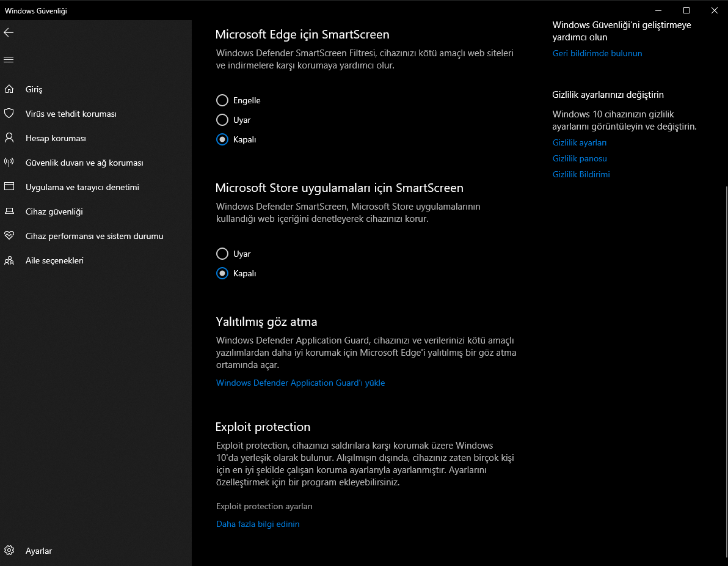Click the back arrow icon
Image resolution: width=728 pixels, height=566 pixels.
click(x=9, y=32)
